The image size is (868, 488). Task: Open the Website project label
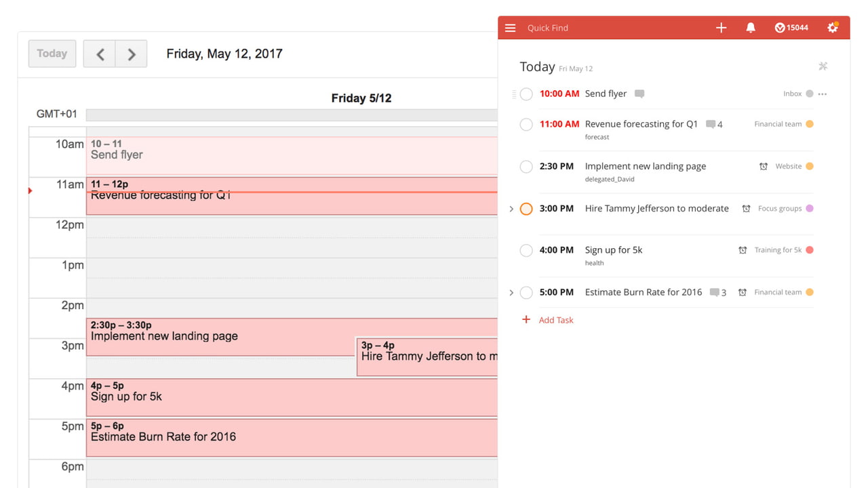[789, 167]
